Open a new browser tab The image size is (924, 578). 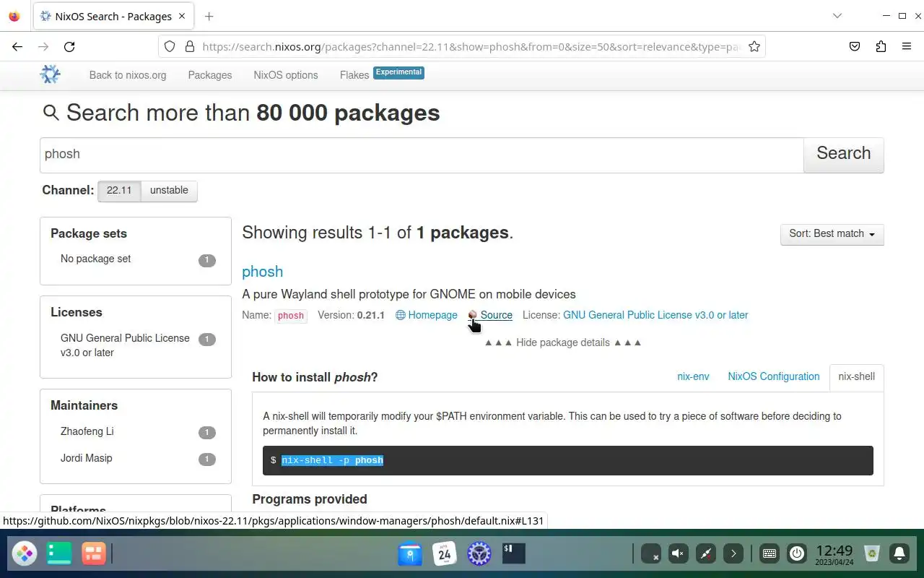click(x=209, y=16)
